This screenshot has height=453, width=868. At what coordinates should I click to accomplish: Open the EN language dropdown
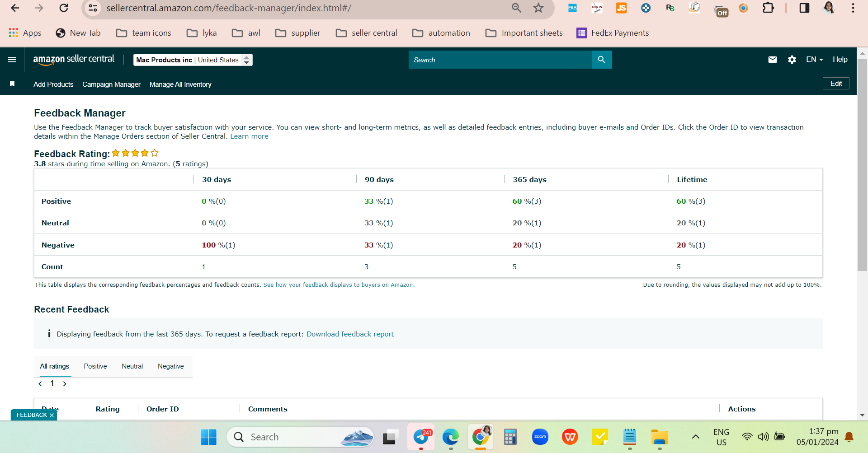(x=815, y=60)
